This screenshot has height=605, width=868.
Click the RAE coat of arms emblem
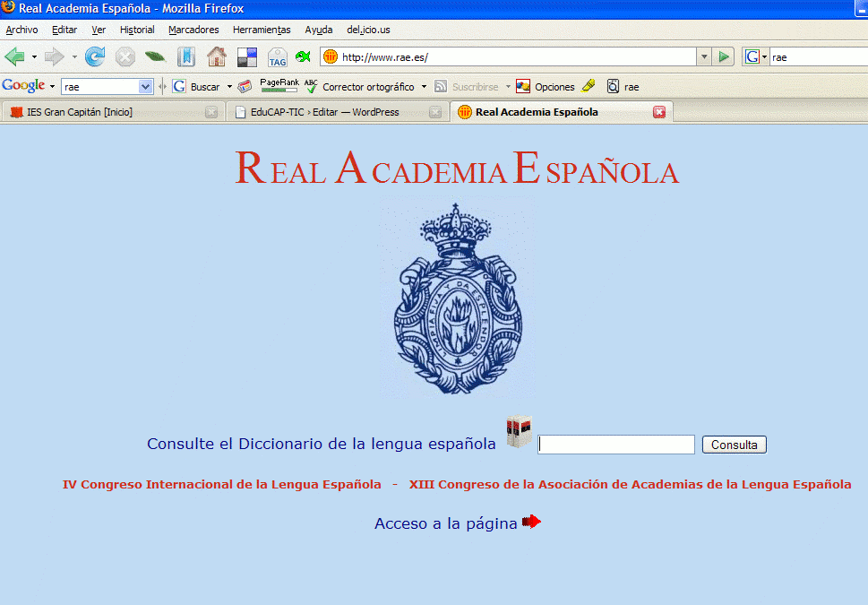457,299
